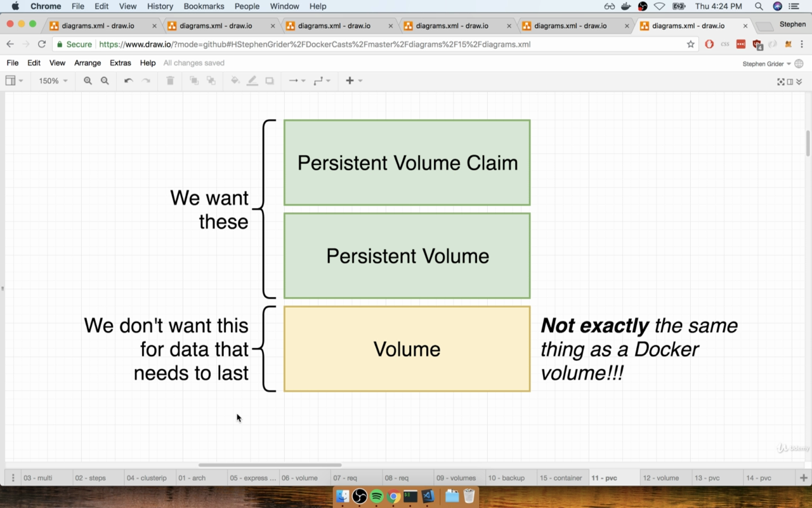Click the Docker whale menu bar icon
This screenshot has width=812, height=508.
coord(625,6)
